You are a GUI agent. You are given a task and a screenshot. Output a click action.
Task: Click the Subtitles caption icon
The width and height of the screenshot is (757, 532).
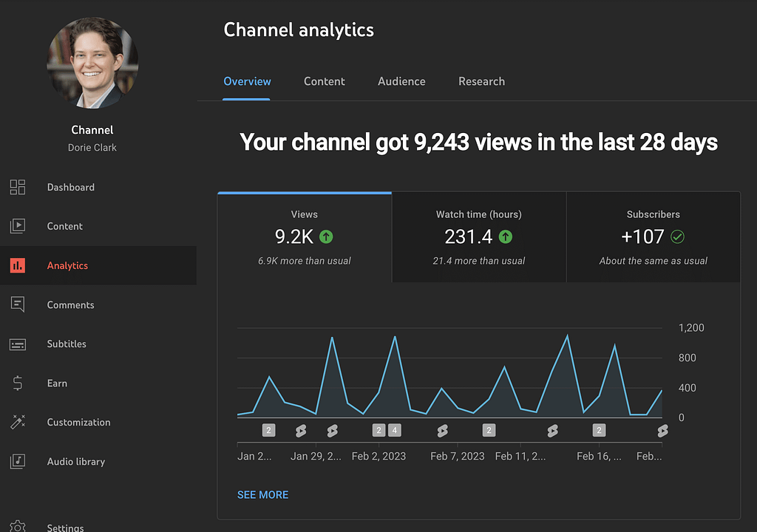18,344
